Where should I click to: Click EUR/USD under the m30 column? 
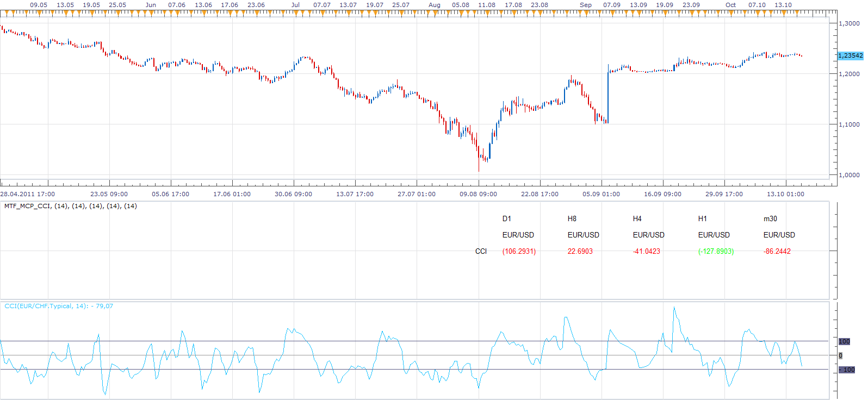[779, 235]
